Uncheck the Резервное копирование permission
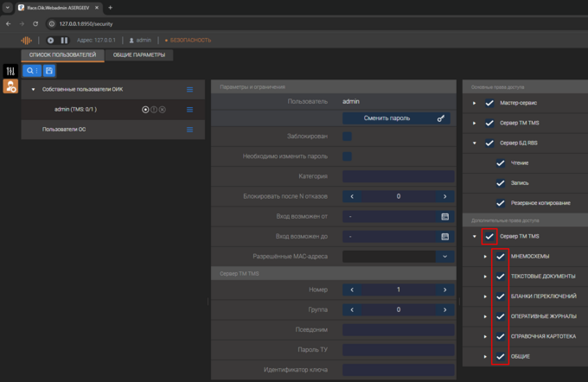588x382 pixels. point(500,203)
